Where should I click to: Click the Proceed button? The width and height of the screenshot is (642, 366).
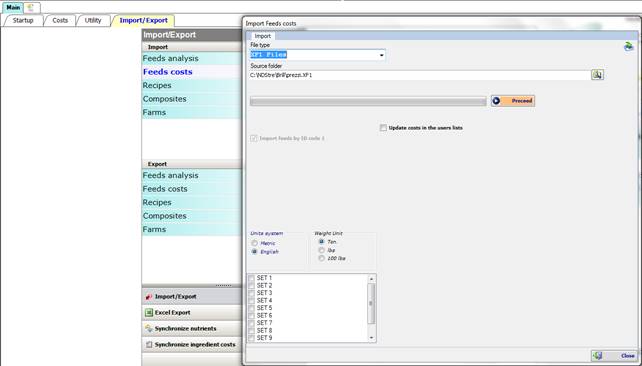pos(513,101)
